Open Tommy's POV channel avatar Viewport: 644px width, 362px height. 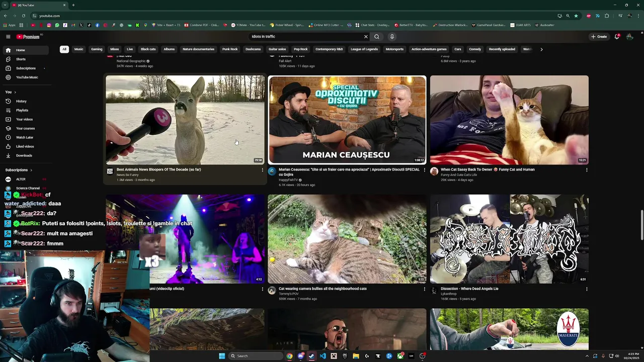point(272,291)
